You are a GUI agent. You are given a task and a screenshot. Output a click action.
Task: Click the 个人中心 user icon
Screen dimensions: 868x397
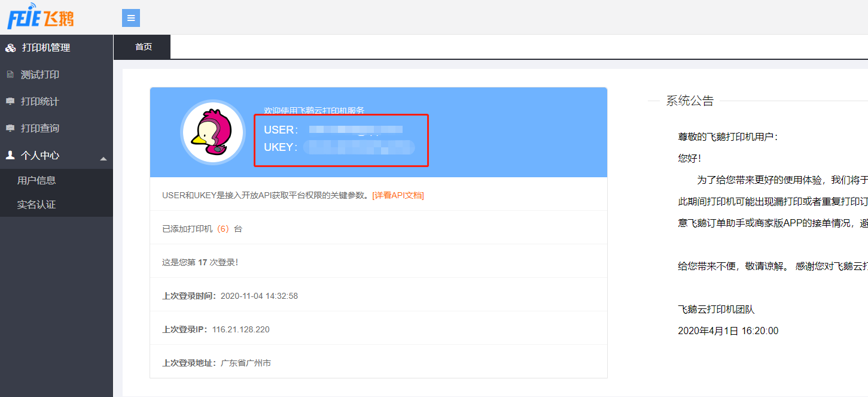click(x=10, y=155)
